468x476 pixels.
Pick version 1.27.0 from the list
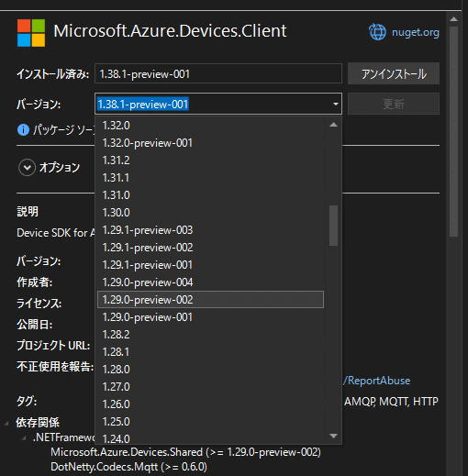tap(210, 387)
